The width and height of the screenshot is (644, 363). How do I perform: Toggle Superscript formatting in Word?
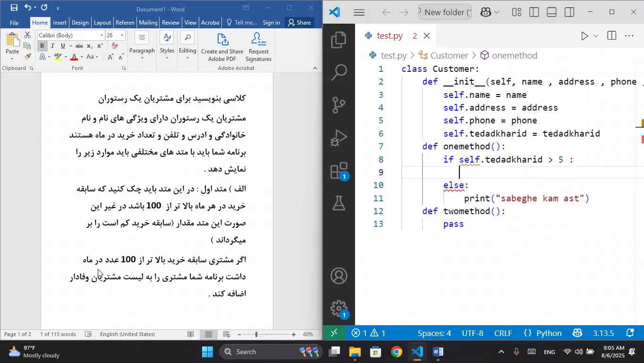coord(100,46)
